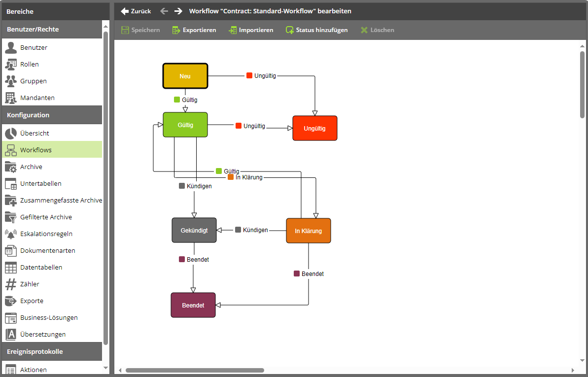Click the greyed back navigation arrow
The image size is (588, 377).
point(164,11)
